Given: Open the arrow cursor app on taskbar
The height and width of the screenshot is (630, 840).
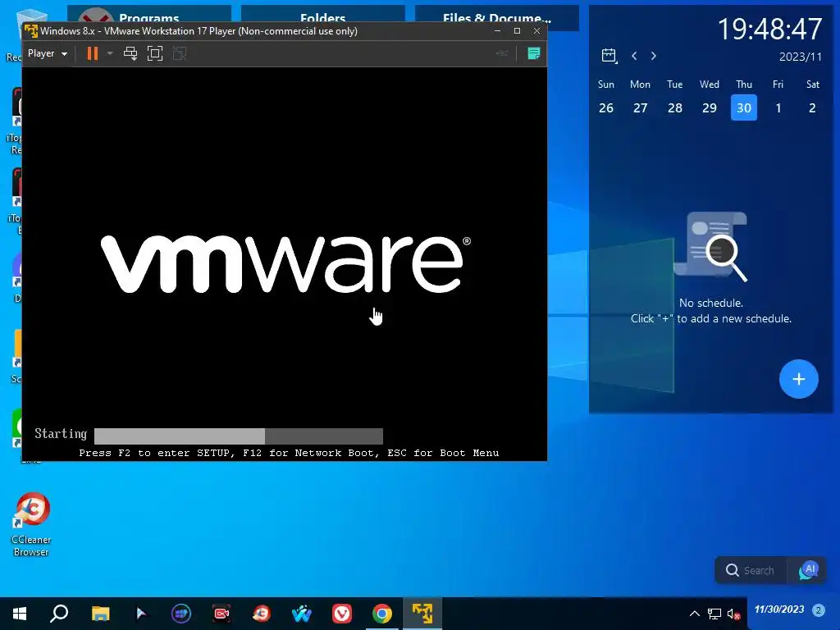Looking at the screenshot, I should point(141,614).
